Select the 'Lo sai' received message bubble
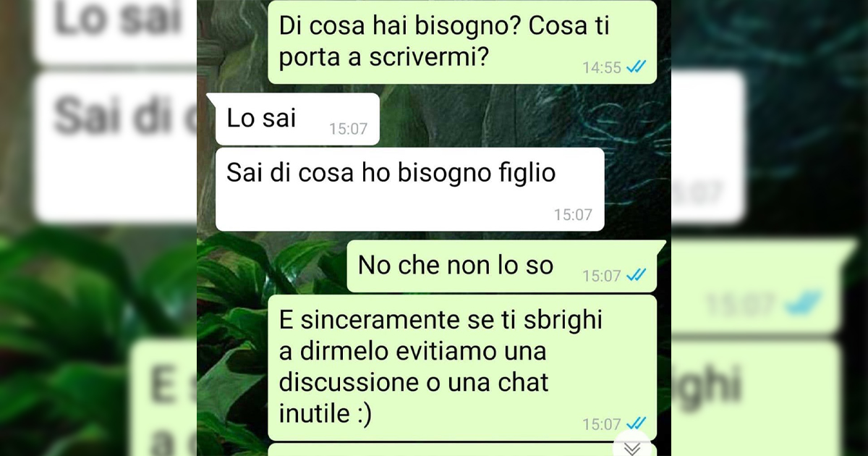 click(297, 119)
